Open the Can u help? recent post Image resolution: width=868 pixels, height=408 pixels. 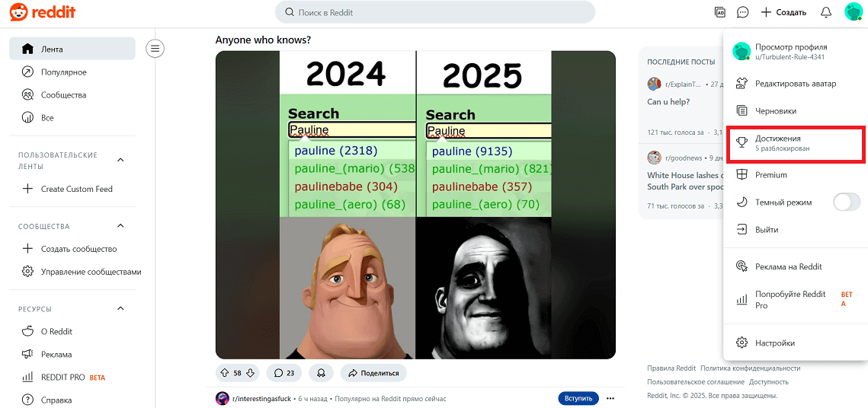(669, 102)
